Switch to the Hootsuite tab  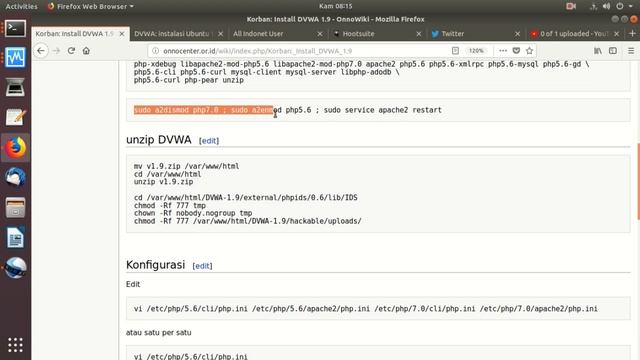coord(358,33)
